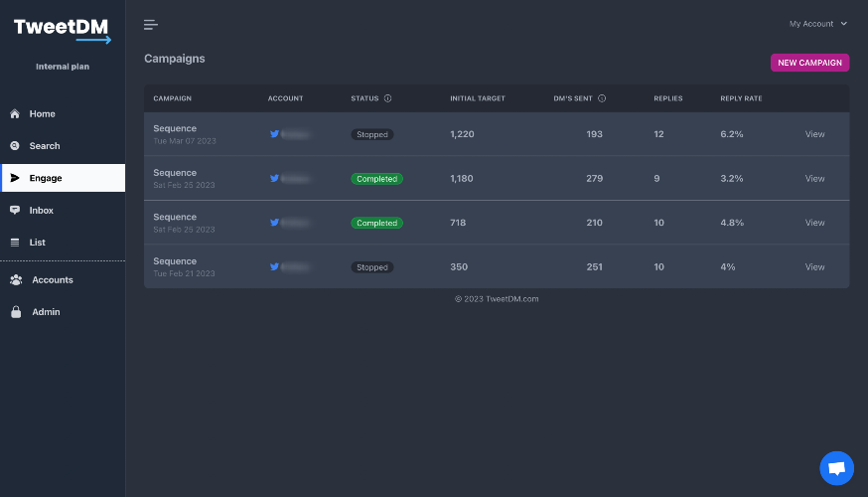The width and height of the screenshot is (868, 497).
Task: Click the ACCOUNT column header
Action: pyautogui.click(x=286, y=98)
